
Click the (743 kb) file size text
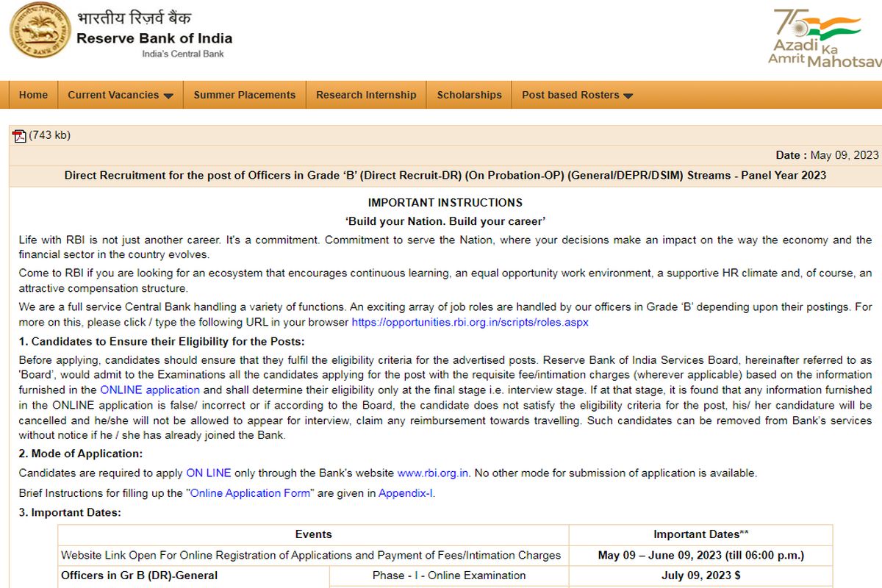[x=50, y=135]
